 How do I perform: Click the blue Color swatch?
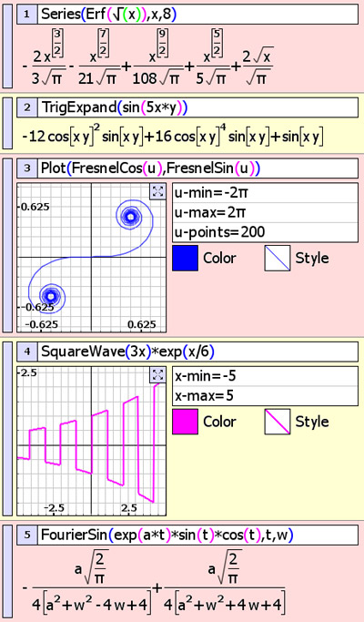tap(185, 259)
